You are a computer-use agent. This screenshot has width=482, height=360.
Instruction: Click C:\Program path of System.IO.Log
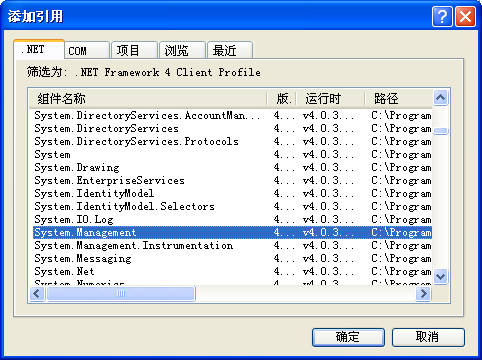[401, 219]
